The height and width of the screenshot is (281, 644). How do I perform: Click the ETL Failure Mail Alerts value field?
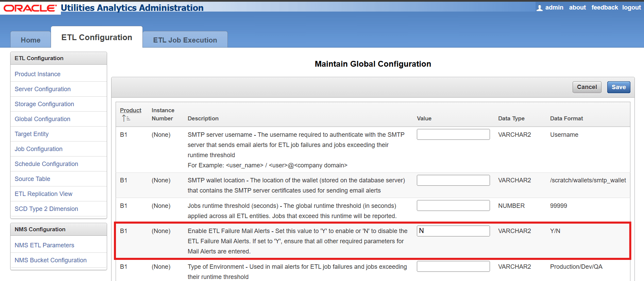point(453,231)
